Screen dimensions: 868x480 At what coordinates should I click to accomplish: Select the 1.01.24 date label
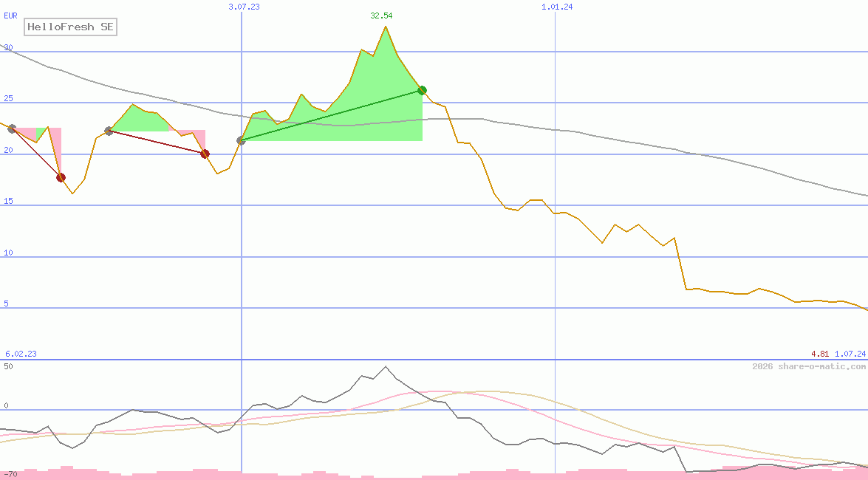(557, 7)
